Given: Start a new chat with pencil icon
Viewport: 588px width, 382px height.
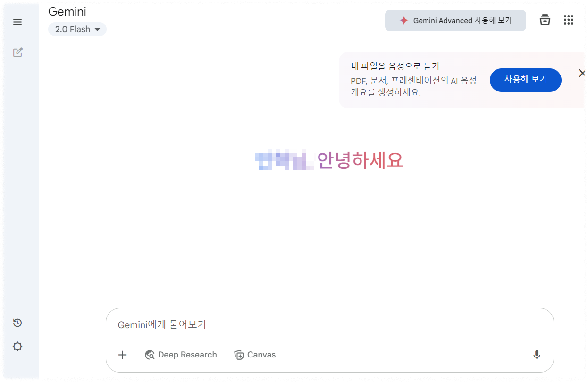Looking at the screenshot, I should pos(17,52).
